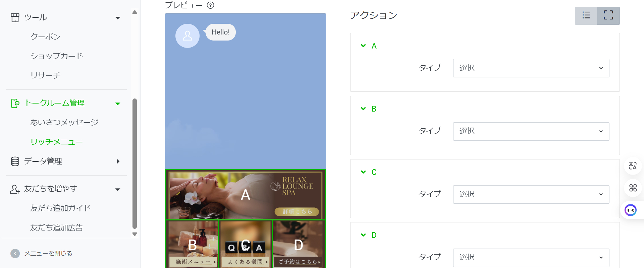Viewport: 644px width, 268px height.
Task: Select rich menu area A spa banner
Action: pyautogui.click(x=246, y=195)
